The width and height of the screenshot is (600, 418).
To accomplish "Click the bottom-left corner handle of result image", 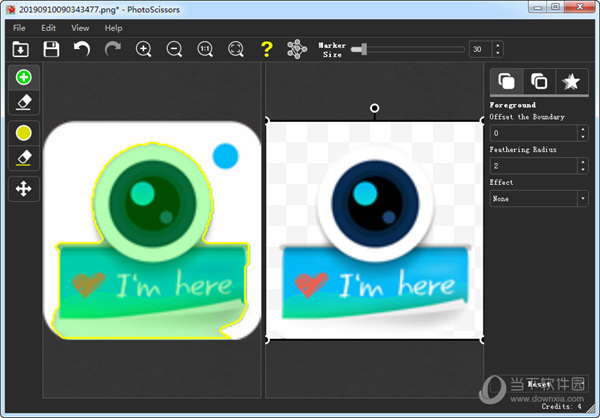I will 267,339.
